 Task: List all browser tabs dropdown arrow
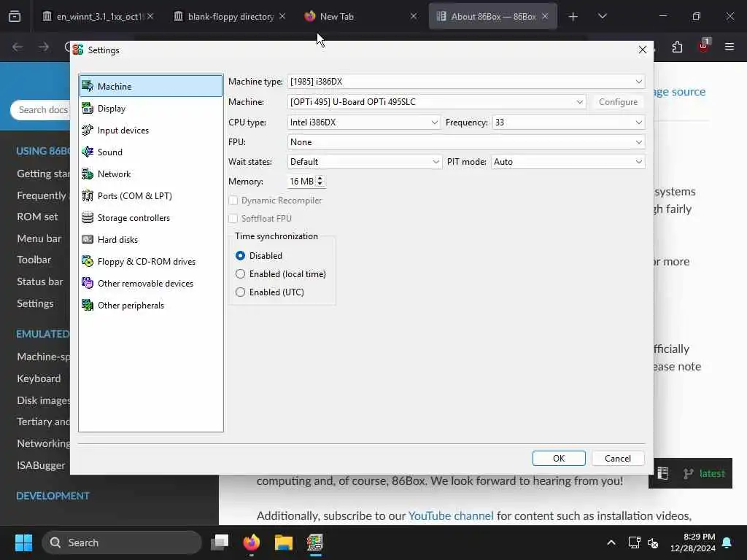[x=603, y=16]
